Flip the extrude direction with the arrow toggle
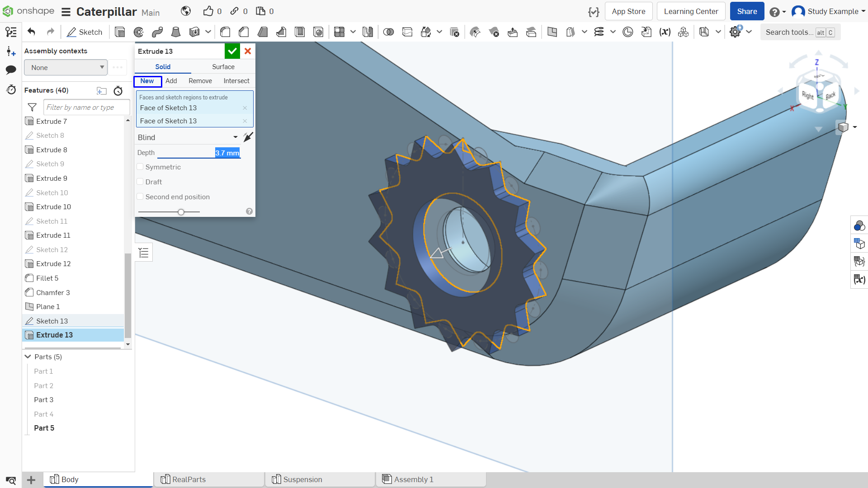Image resolution: width=868 pixels, height=488 pixels. 248,137
